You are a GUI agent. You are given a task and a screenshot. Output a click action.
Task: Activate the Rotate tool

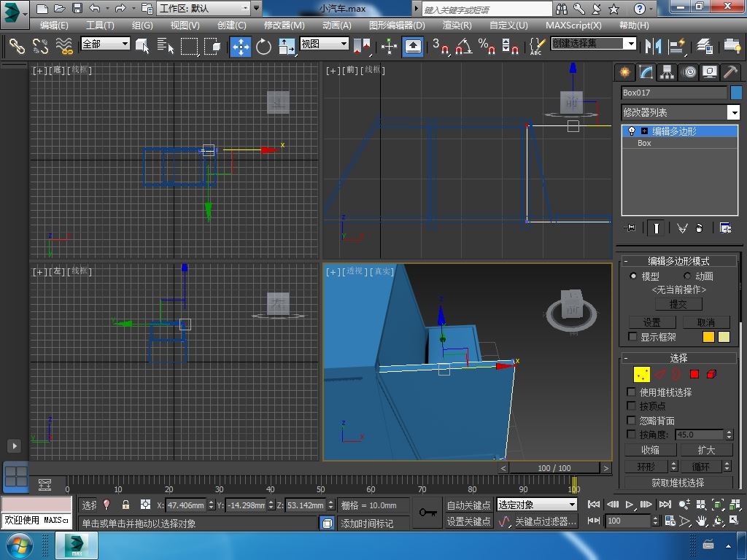tap(263, 46)
